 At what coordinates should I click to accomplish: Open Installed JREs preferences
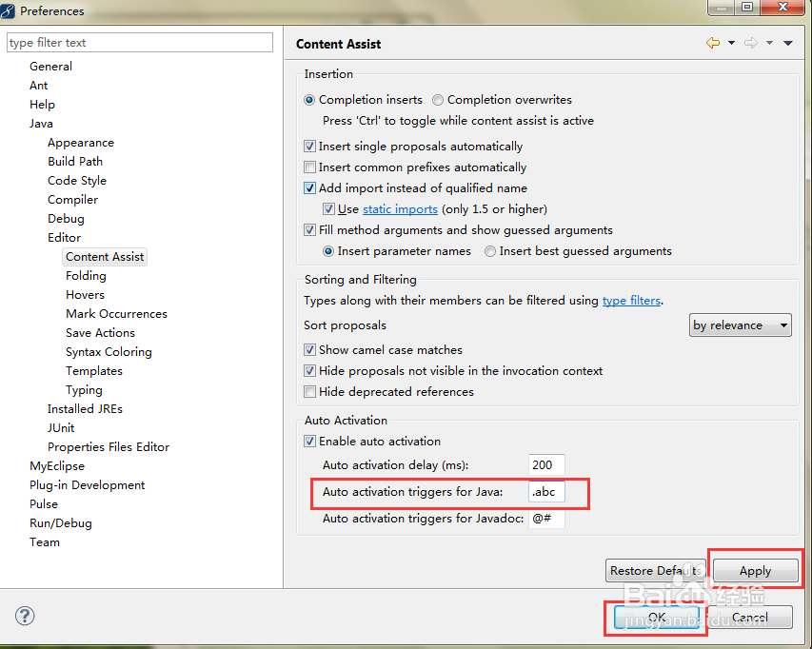85,409
